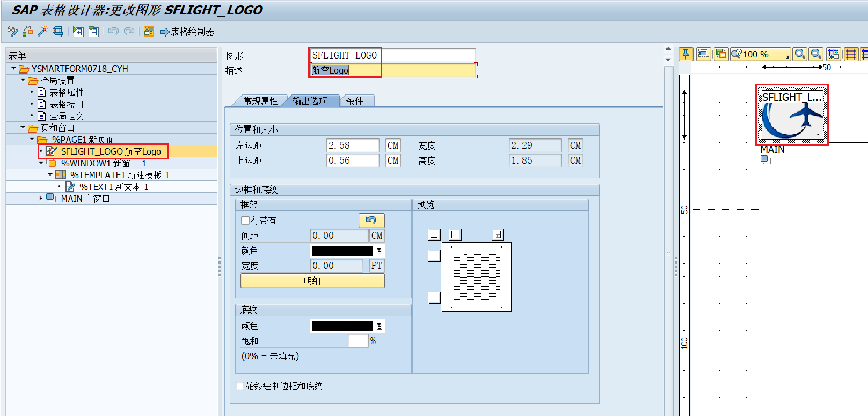Select the SFLIGHT_L... logo in layout preview
The width and height of the screenshot is (868, 416).
(792, 114)
